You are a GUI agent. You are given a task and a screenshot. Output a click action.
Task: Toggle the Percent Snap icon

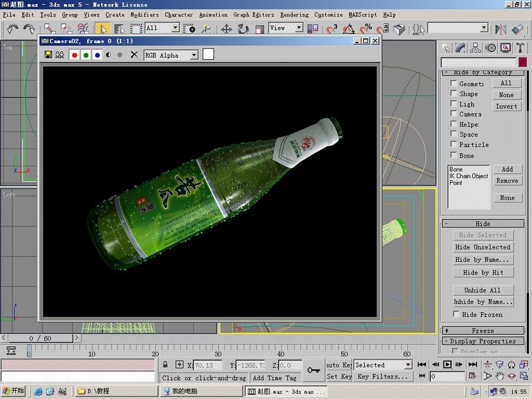pyautogui.click(x=365, y=29)
